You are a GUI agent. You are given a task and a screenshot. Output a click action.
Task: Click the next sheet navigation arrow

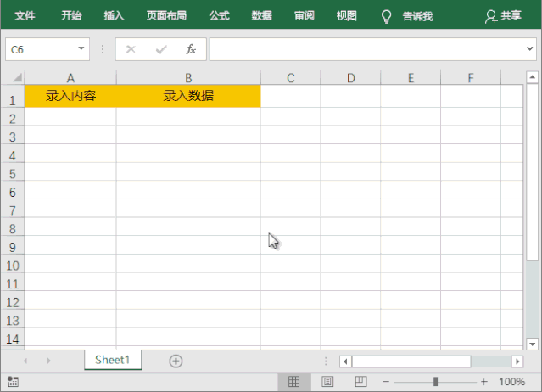pos(48,361)
